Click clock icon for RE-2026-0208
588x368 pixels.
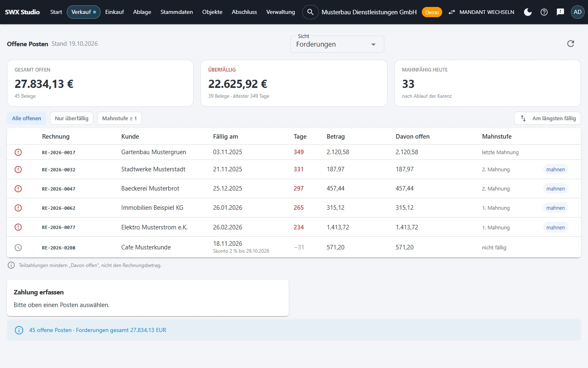18,247
